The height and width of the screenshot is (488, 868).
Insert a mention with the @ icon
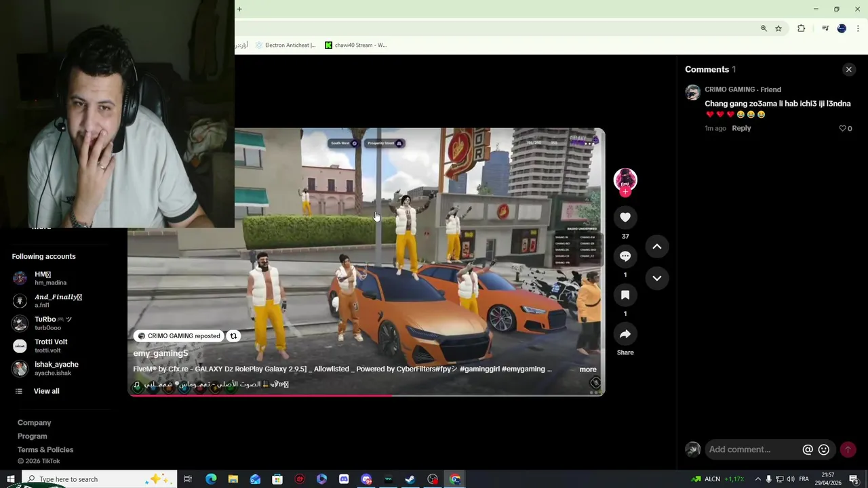tap(808, 449)
